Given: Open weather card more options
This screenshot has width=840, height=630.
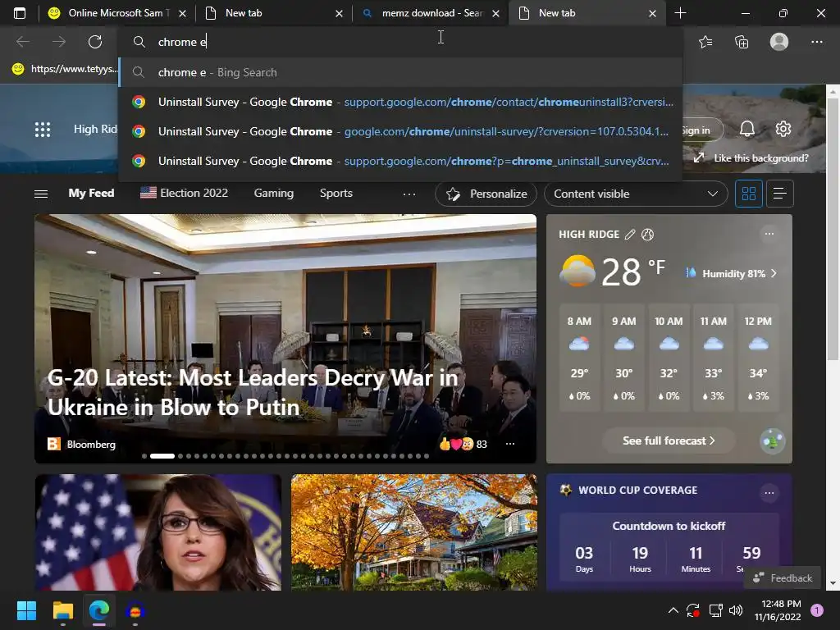Looking at the screenshot, I should click(x=769, y=234).
